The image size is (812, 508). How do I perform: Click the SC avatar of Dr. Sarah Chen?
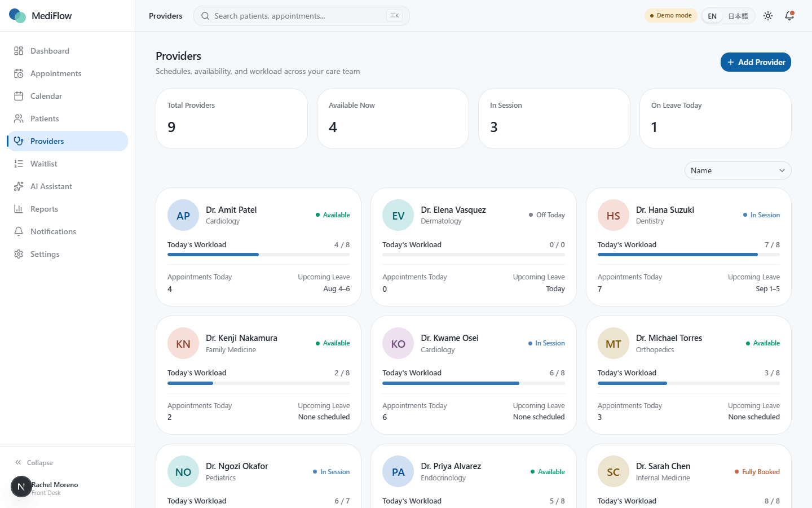614,471
